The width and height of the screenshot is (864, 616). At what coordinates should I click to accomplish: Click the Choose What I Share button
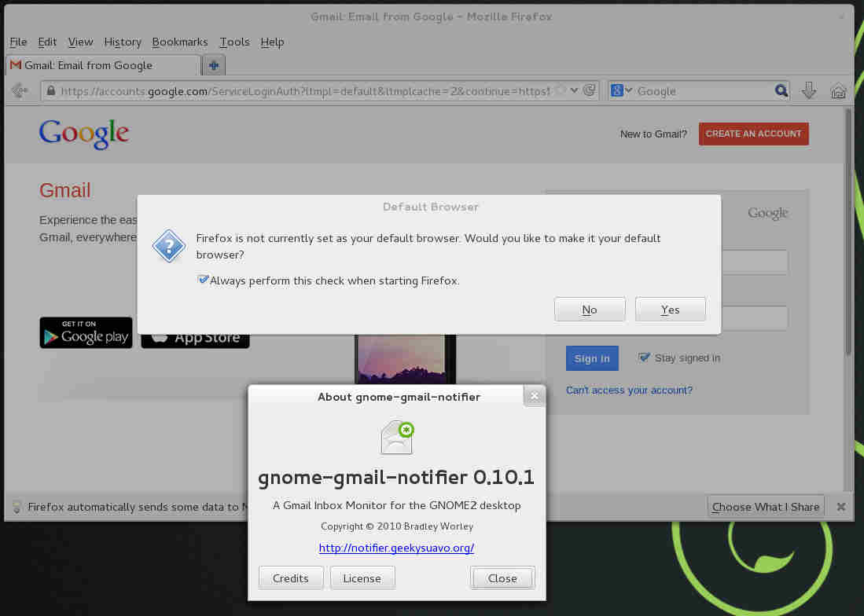(x=766, y=507)
